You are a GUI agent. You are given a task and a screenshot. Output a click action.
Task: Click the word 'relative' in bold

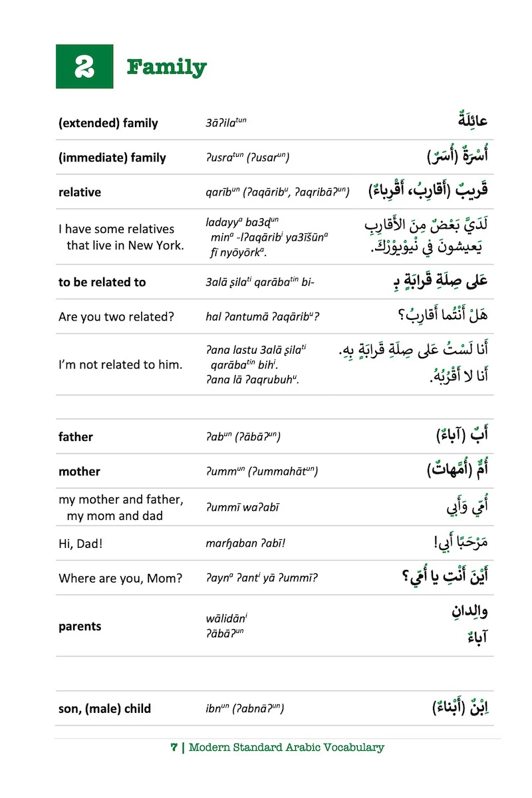pos(80,192)
